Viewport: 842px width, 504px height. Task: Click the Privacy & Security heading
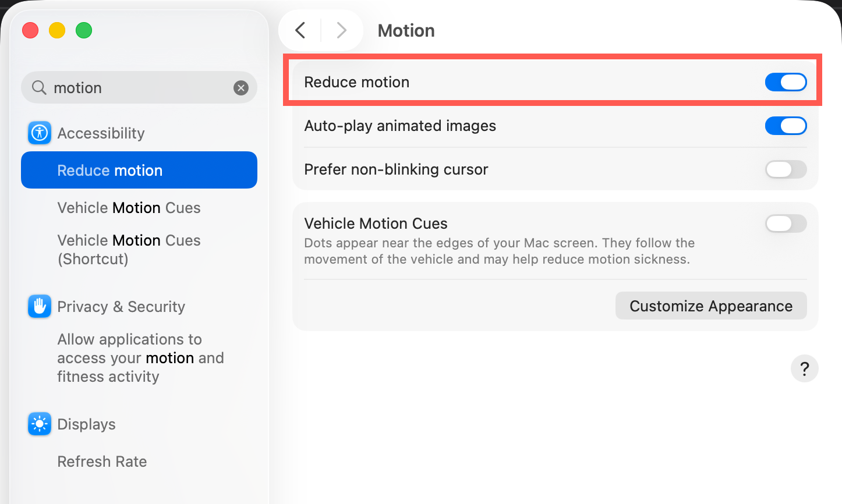pyautogui.click(x=121, y=307)
